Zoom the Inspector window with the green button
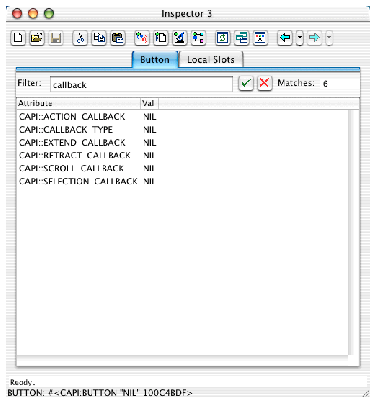The image size is (377, 406). coord(49,14)
